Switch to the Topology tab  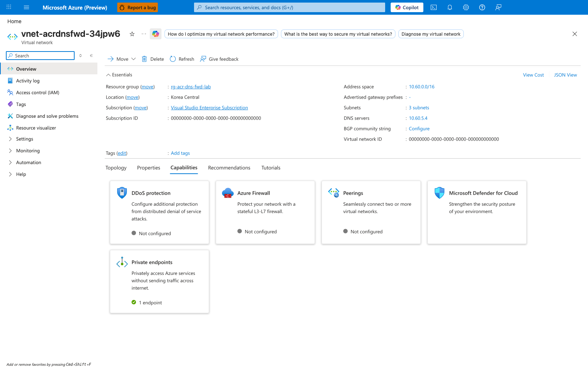coord(116,168)
